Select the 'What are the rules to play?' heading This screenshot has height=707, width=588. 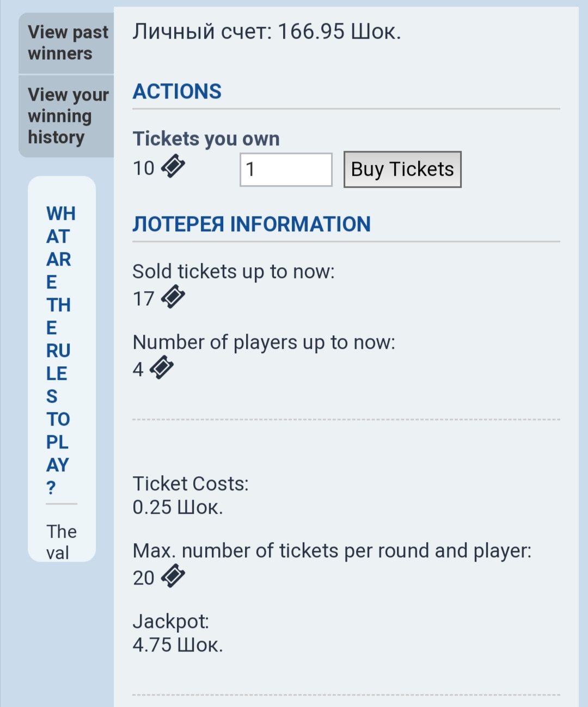tap(59, 350)
